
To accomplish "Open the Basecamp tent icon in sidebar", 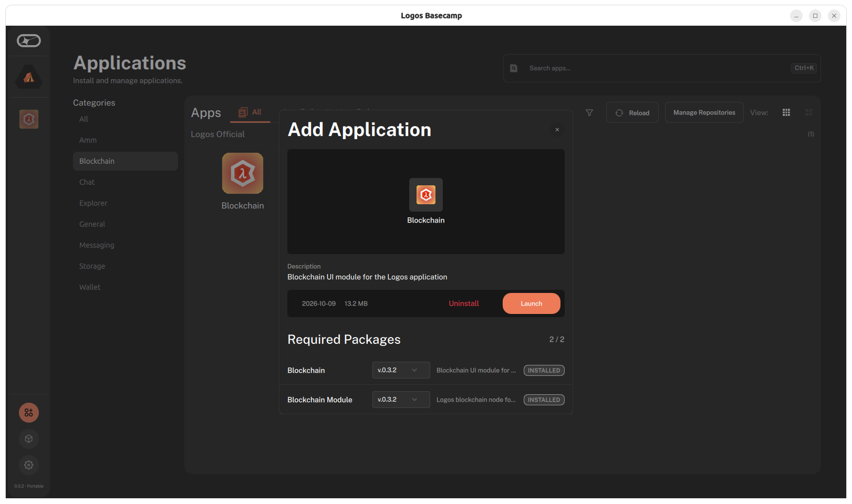I will (29, 77).
